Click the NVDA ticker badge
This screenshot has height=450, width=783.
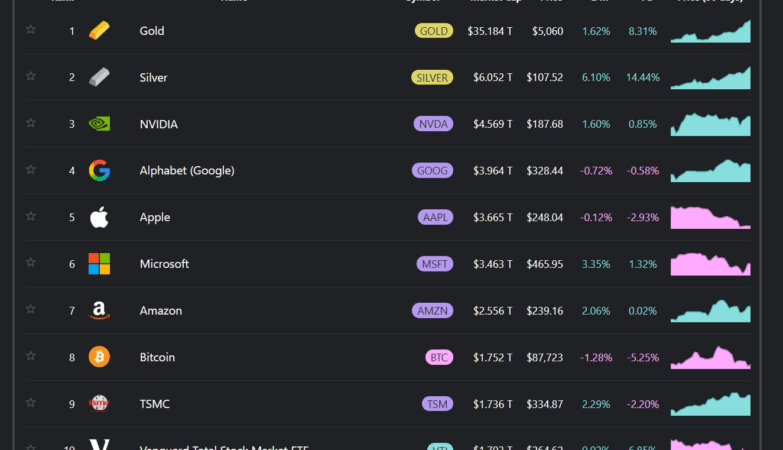(x=433, y=124)
